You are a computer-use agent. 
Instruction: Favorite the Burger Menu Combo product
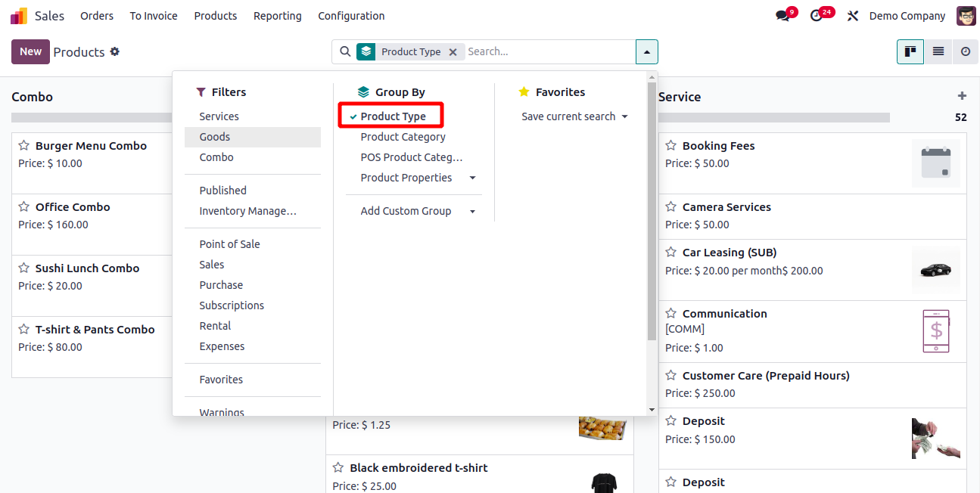coord(24,146)
